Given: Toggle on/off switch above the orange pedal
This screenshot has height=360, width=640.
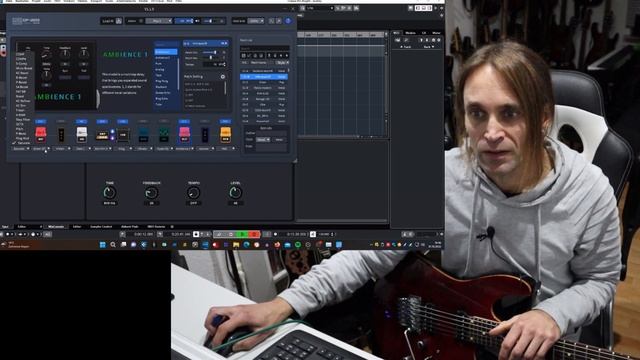Looking at the screenshot, I should coord(225,122).
